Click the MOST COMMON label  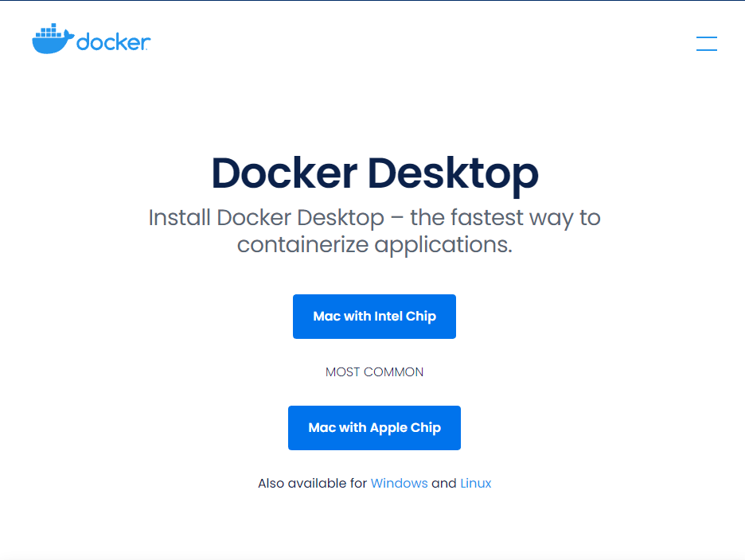click(374, 372)
